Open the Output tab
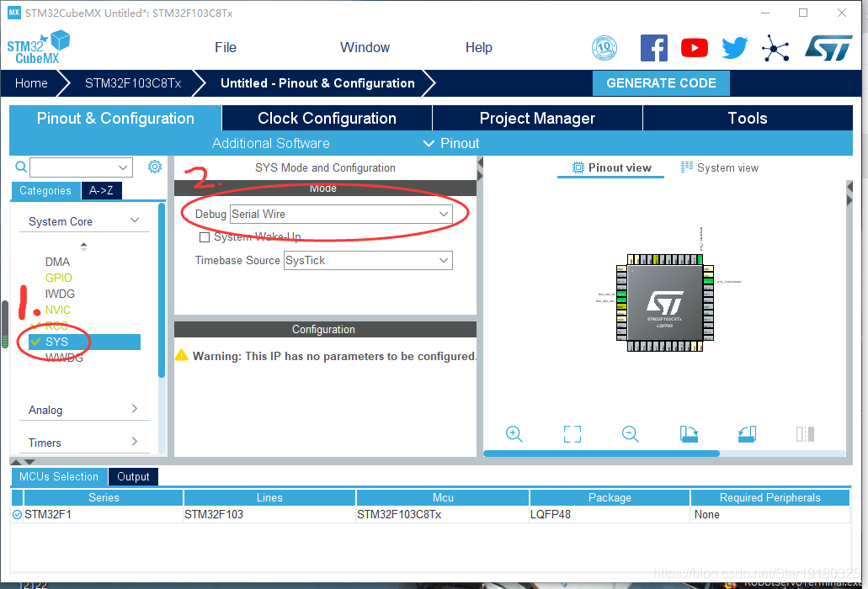This screenshot has height=589, width=868. pos(133,477)
